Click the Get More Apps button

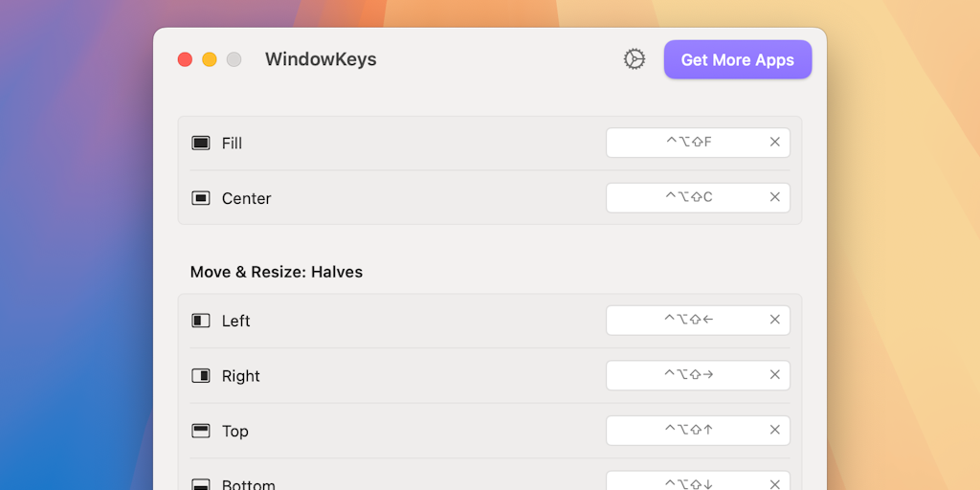(x=738, y=59)
